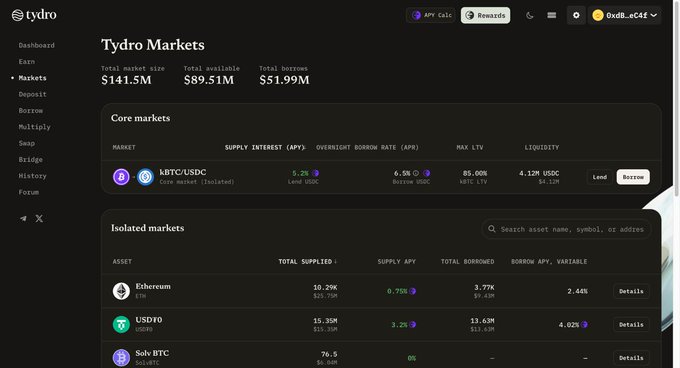680x368 pixels.
Task: Click USDT0 13.63M total borrowed value
Action: (482, 321)
